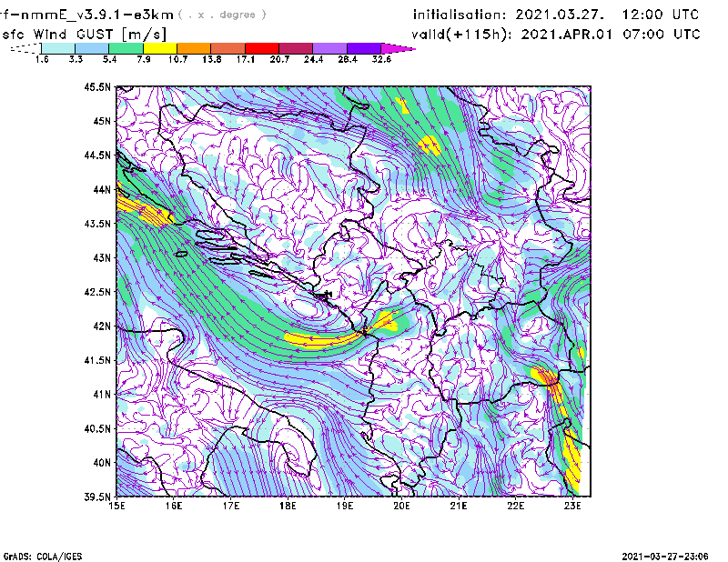Click the 15E longitude label
The image size is (728, 562).
[116, 506]
